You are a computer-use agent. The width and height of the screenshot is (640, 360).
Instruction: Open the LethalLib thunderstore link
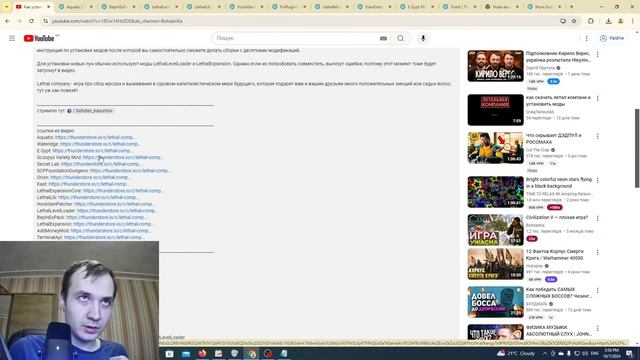coord(98,197)
